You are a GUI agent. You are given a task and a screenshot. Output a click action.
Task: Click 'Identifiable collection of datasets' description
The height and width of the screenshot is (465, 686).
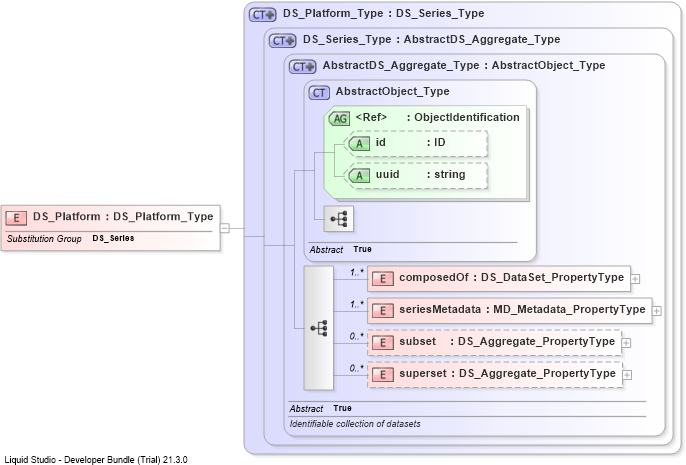pos(355,423)
